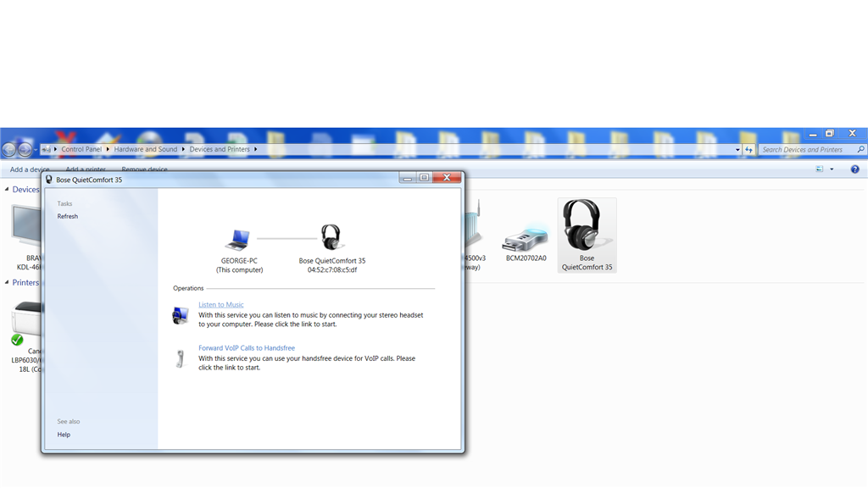Select the Canon LBP6030 printer icon

point(25,323)
